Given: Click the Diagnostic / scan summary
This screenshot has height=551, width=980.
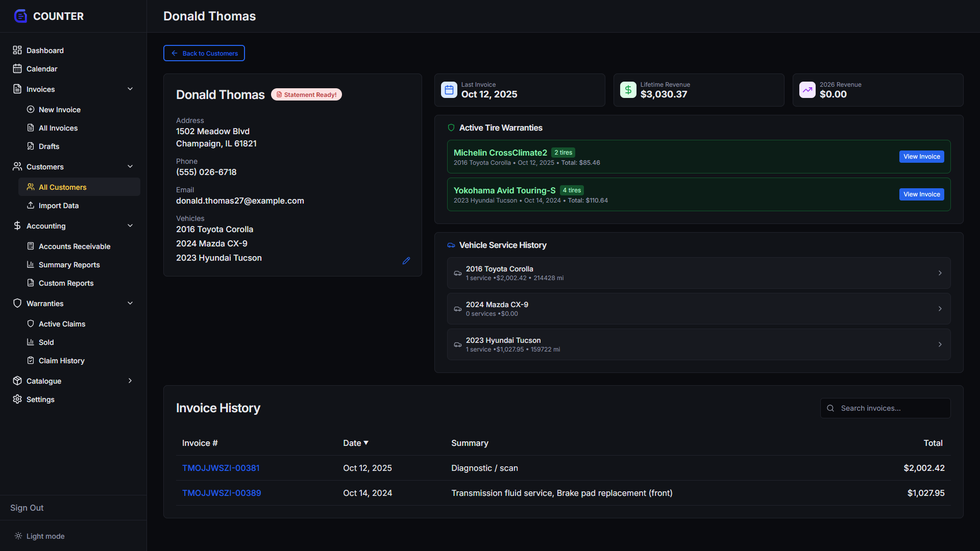Looking at the screenshot, I should coord(484,468).
